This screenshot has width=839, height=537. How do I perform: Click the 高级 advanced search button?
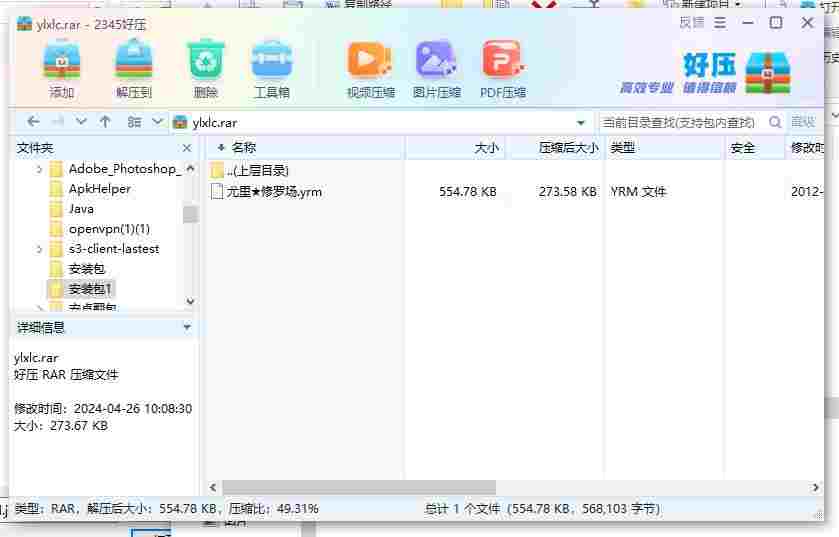tap(803, 122)
